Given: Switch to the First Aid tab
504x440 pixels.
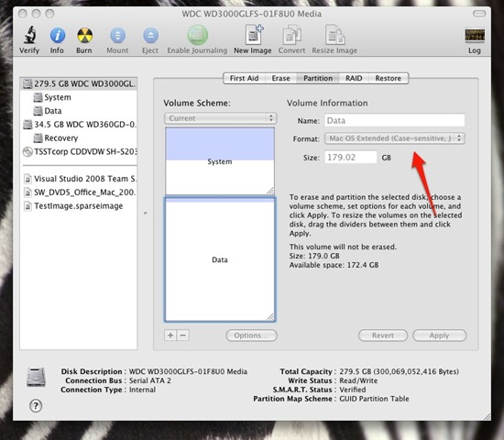Looking at the screenshot, I should pos(244,78).
